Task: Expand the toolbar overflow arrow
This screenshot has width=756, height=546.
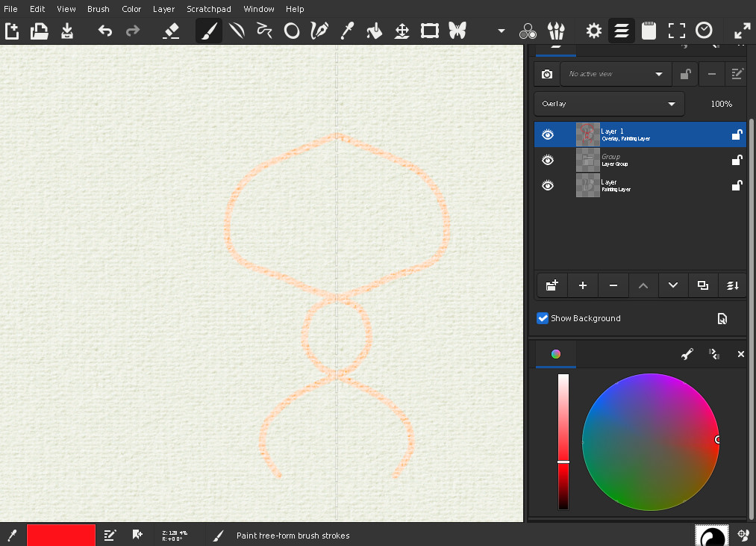Action: tap(502, 31)
